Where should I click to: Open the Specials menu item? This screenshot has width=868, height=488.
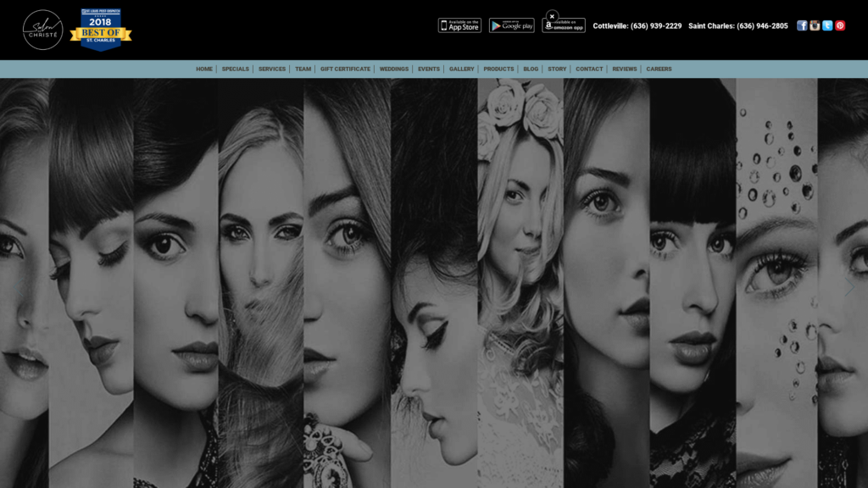pyautogui.click(x=236, y=69)
